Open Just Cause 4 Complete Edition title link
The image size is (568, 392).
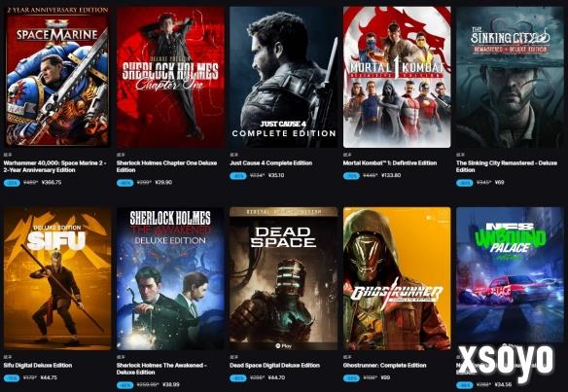(x=271, y=163)
